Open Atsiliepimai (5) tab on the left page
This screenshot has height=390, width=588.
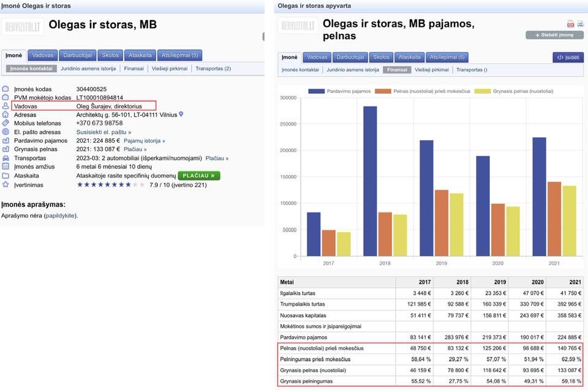pos(179,55)
